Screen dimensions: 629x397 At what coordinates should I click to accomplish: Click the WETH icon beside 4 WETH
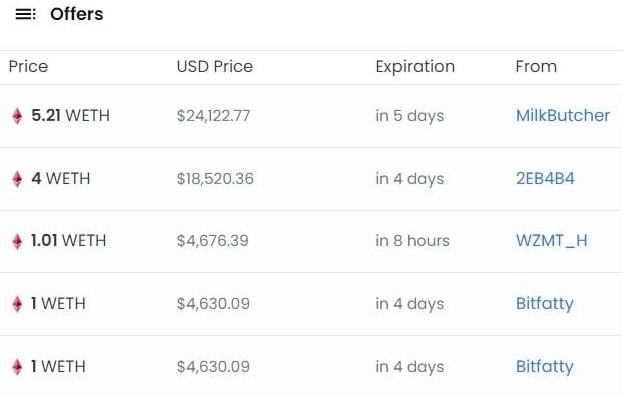click(x=17, y=179)
